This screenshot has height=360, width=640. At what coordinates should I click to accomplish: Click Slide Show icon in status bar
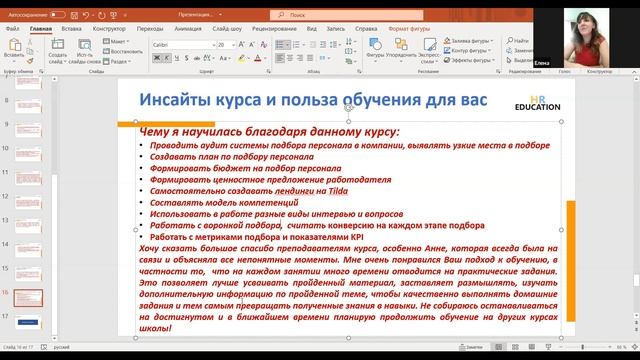pyautogui.click(x=548, y=347)
